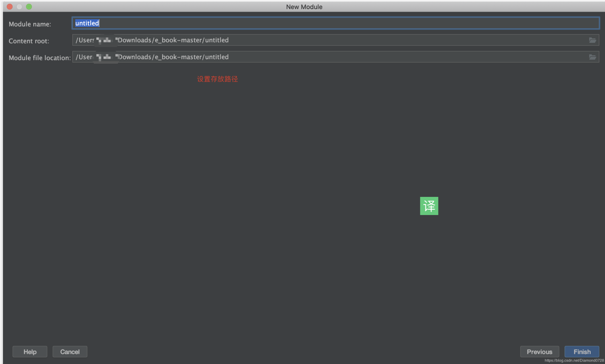Click the New Module title bar
Screen dimensions: 605x364
coord(304,7)
